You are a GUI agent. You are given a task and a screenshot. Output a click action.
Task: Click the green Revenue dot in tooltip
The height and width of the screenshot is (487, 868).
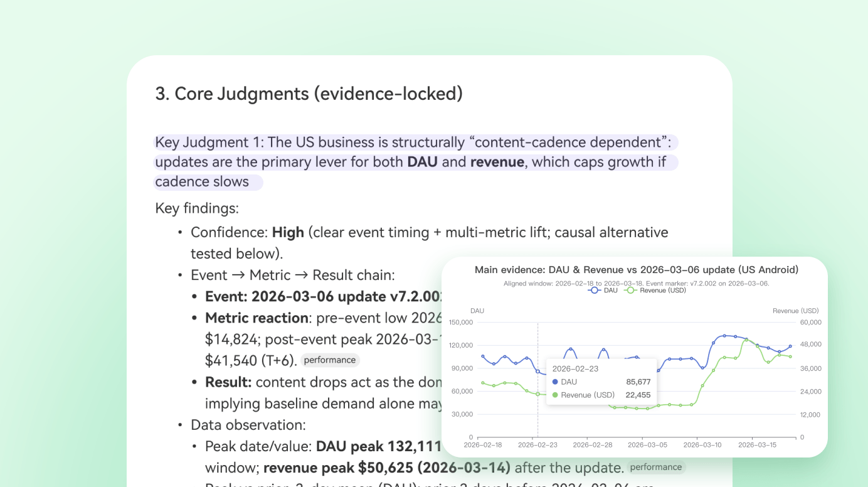pos(555,395)
